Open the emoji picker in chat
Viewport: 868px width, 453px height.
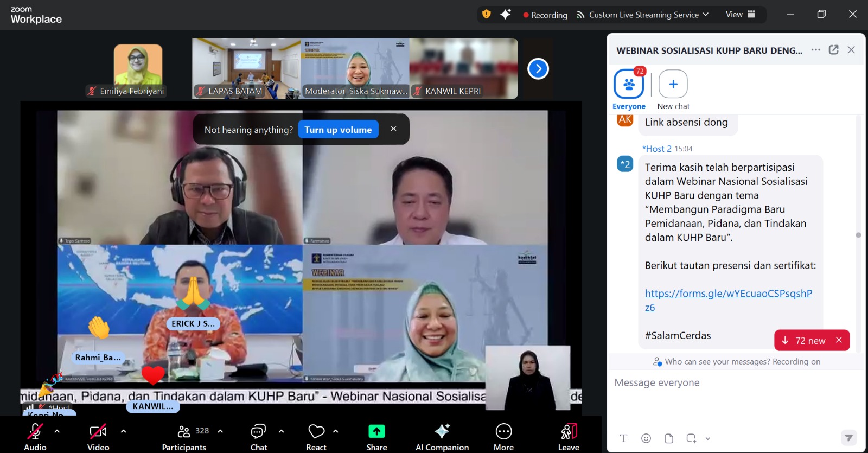646,438
